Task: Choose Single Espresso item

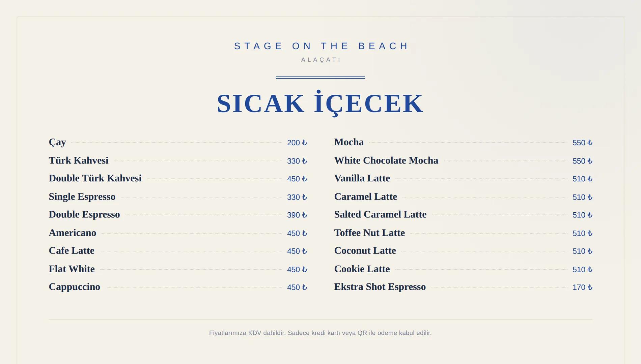Action: pyautogui.click(x=82, y=196)
